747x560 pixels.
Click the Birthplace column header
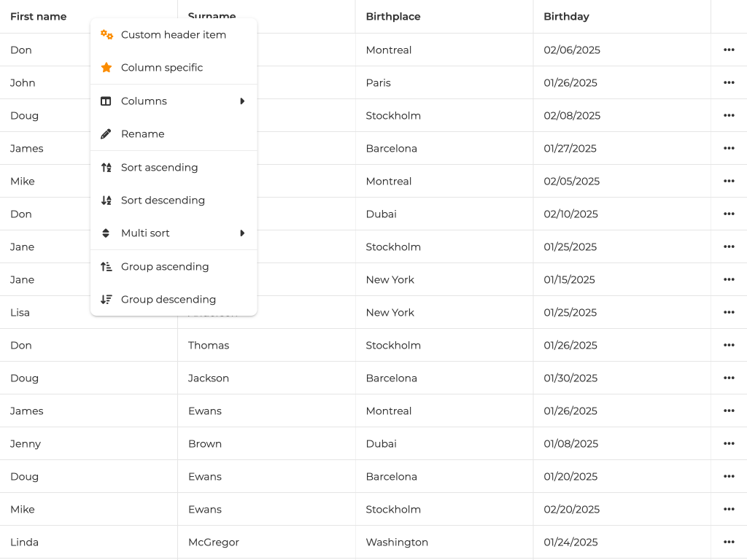coord(393,16)
